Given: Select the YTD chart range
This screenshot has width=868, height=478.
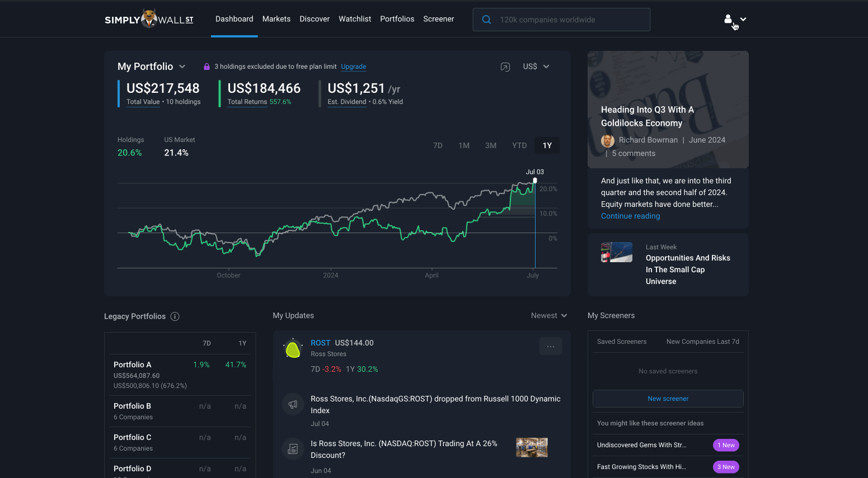Looking at the screenshot, I should 519,145.
